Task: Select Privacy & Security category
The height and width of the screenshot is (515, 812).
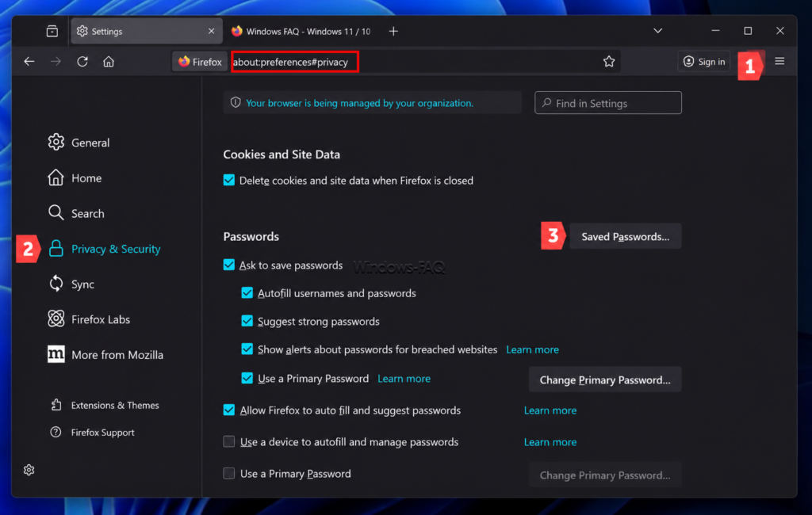Action: (105, 249)
